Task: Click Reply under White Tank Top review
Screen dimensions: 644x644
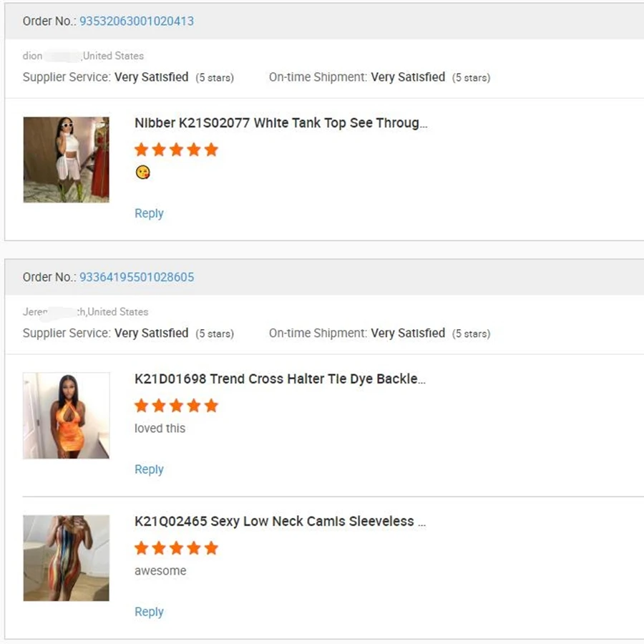Action: click(149, 213)
